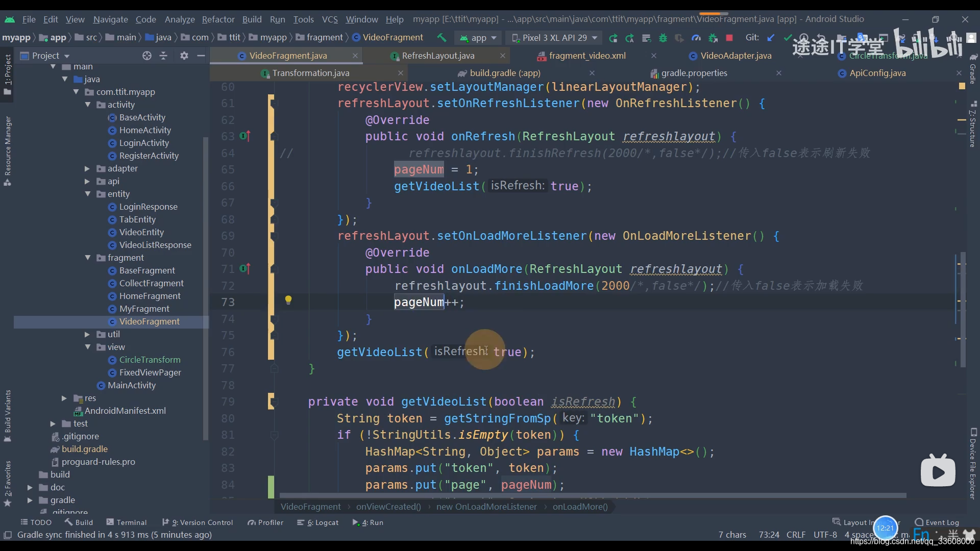Toggle the Gradle right side panel

coord(973,69)
